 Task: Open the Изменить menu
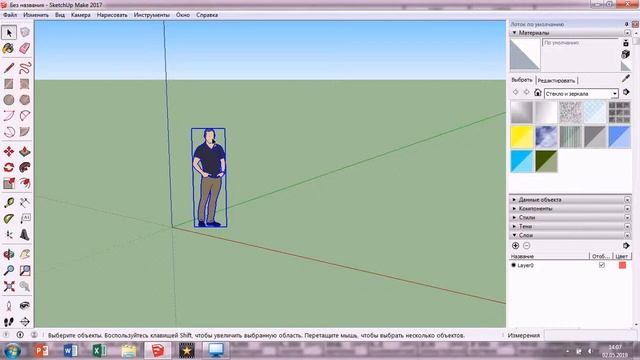tap(36, 15)
